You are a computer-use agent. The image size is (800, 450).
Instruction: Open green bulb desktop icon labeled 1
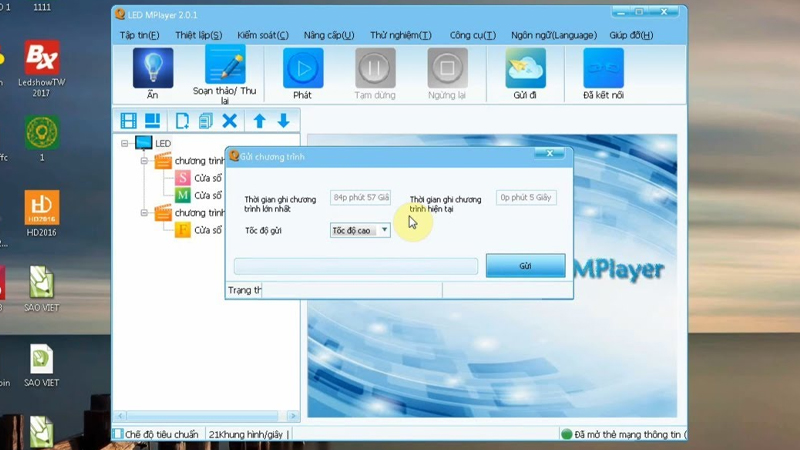click(x=42, y=139)
